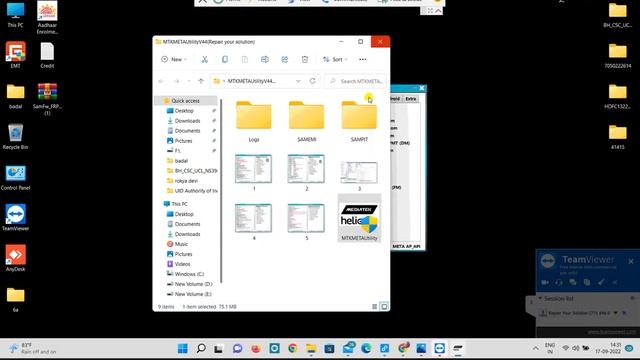The image size is (640, 360).
Task: Refresh the folder view
Action: coord(313,81)
